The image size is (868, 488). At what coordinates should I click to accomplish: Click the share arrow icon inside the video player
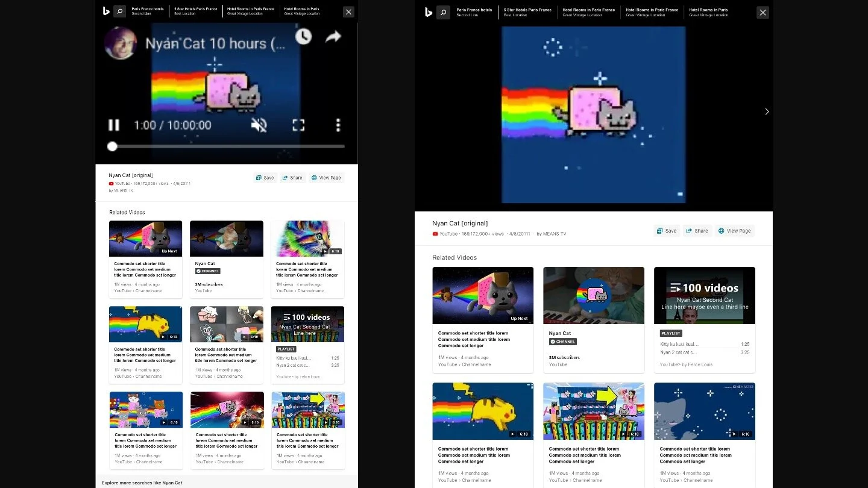click(x=333, y=37)
